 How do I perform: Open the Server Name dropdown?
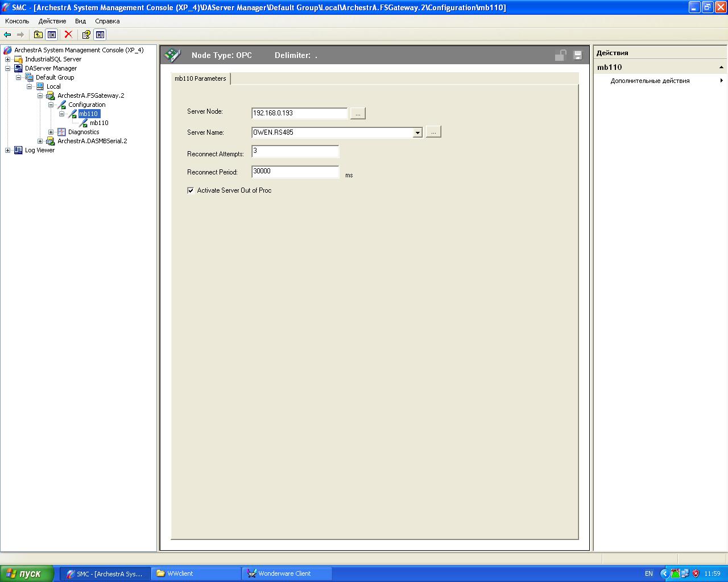pos(417,132)
